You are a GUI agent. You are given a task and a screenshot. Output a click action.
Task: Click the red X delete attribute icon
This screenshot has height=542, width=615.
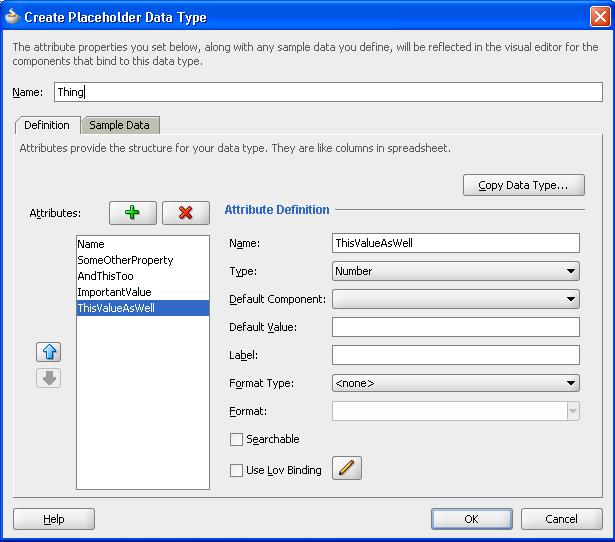(185, 212)
